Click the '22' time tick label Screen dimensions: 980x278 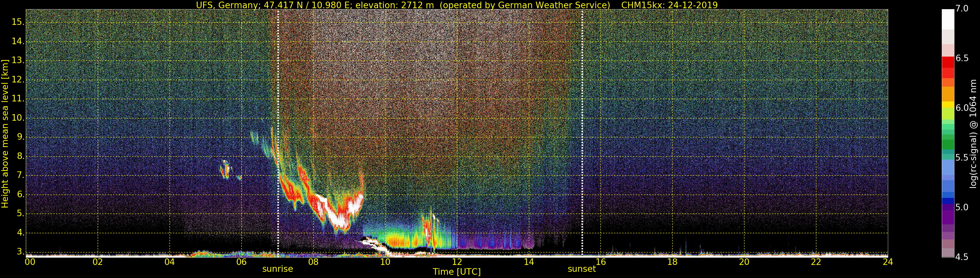point(816,262)
